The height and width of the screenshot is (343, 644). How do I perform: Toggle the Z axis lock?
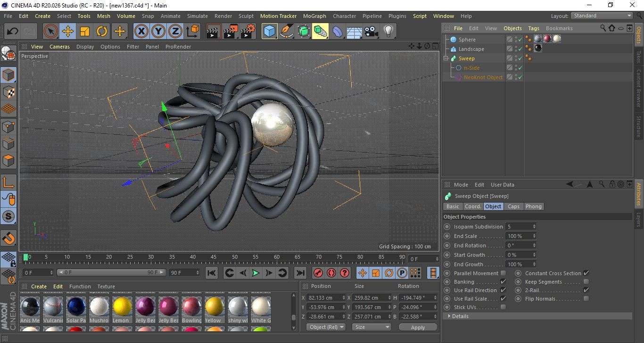pyautogui.click(x=175, y=32)
